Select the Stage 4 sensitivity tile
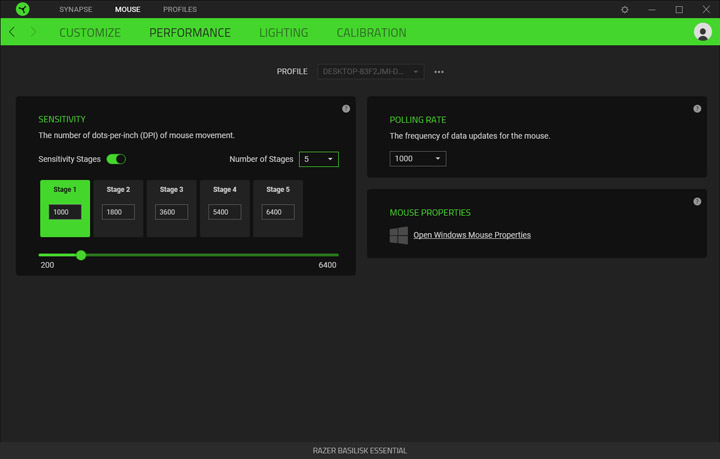This screenshot has width=720, height=459. tap(225, 208)
